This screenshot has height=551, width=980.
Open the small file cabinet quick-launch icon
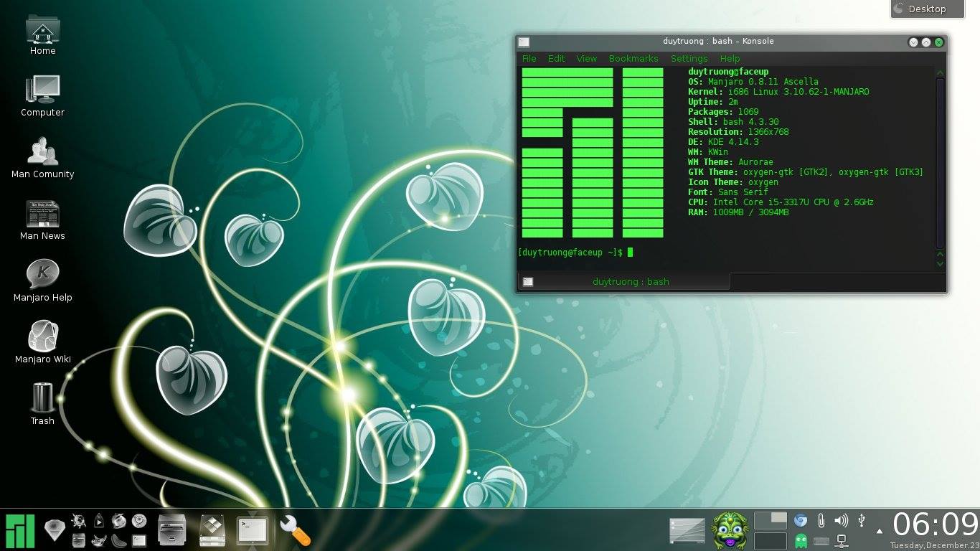[x=79, y=540]
